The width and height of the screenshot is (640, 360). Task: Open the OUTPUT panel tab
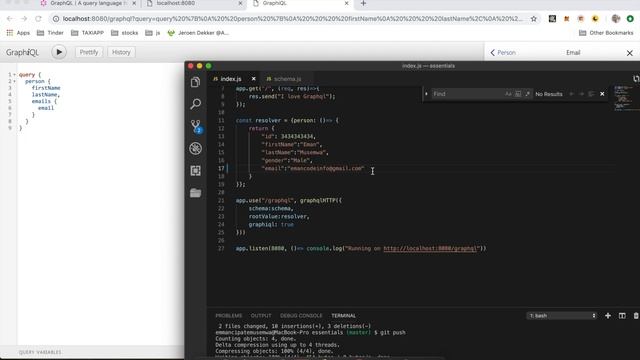[261, 316]
